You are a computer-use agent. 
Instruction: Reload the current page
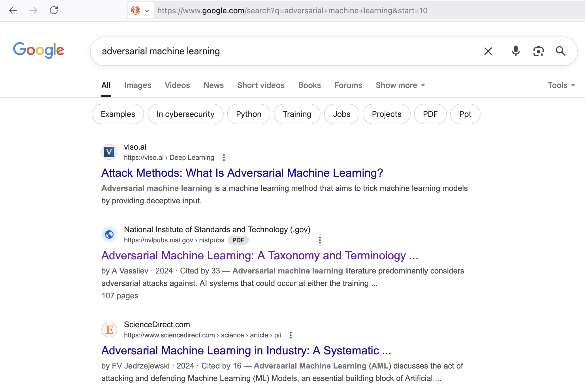(x=54, y=10)
